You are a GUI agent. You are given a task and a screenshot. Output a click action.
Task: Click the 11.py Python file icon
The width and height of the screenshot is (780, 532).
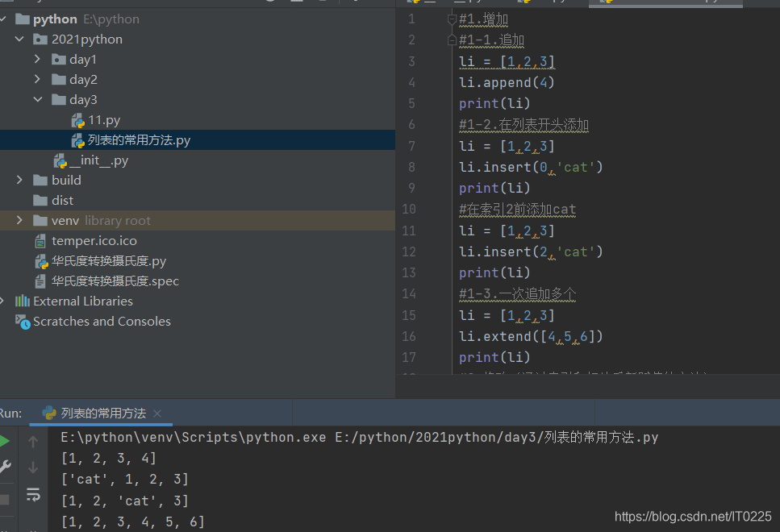coord(77,120)
